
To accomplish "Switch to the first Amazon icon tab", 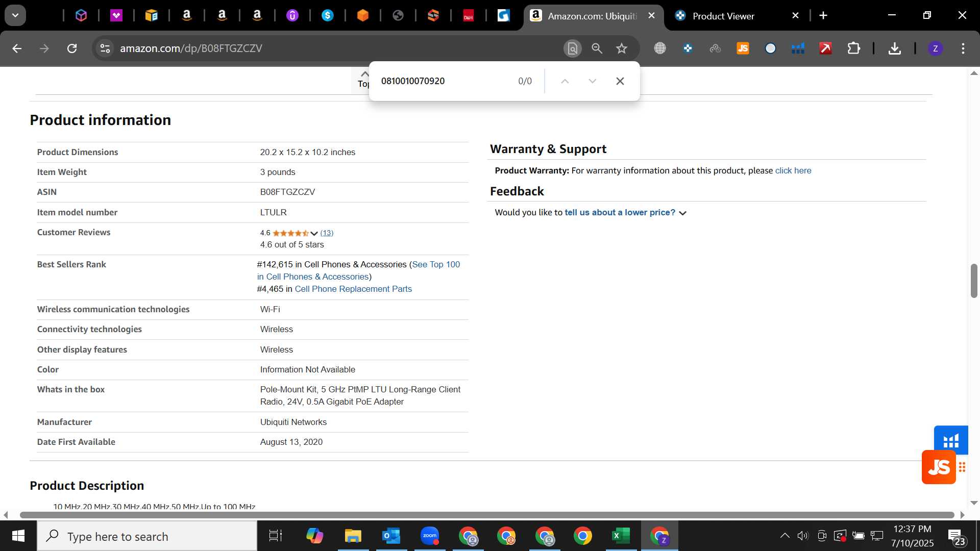I will coord(187,16).
